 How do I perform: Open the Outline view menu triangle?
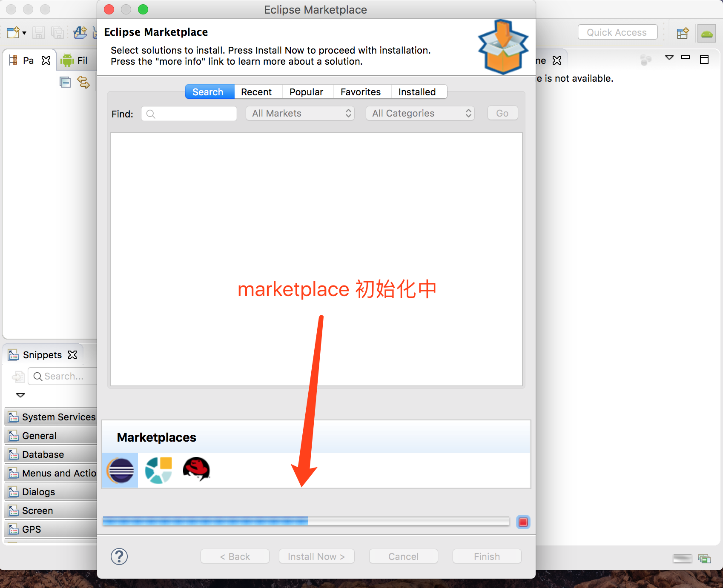(669, 57)
